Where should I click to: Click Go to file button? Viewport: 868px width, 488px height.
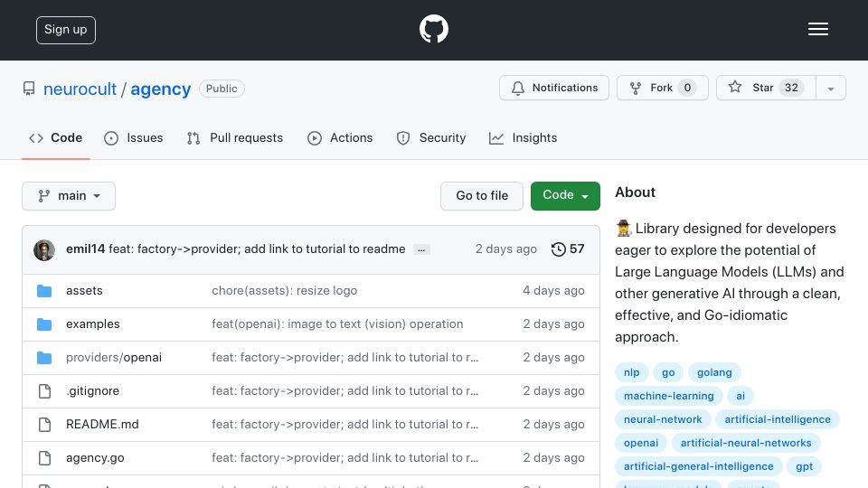[482, 196]
